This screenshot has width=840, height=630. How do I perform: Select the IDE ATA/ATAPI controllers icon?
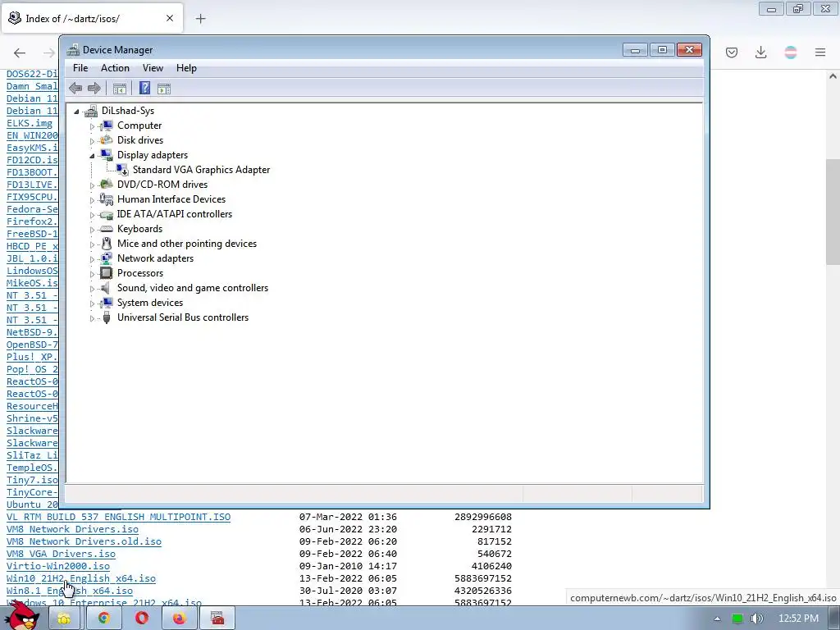pyautogui.click(x=107, y=214)
